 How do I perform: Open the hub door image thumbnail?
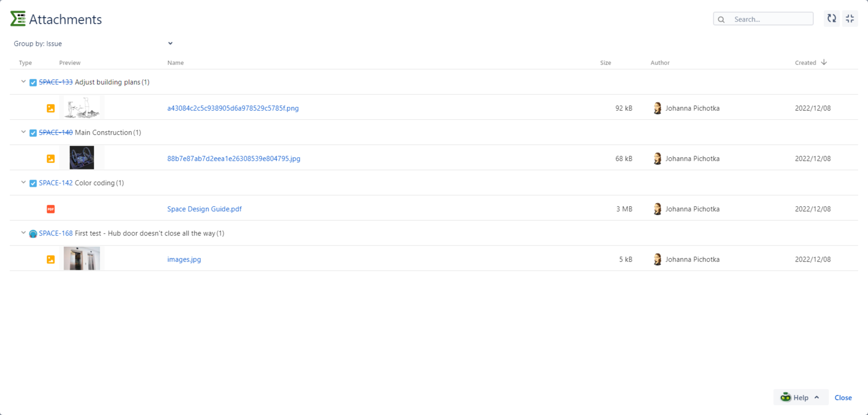pos(81,259)
